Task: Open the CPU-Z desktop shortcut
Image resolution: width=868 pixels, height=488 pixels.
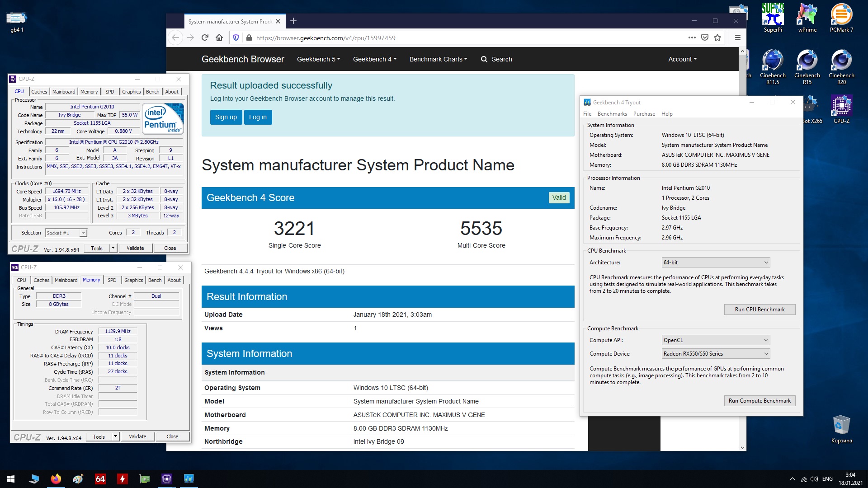Action: coord(841,109)
